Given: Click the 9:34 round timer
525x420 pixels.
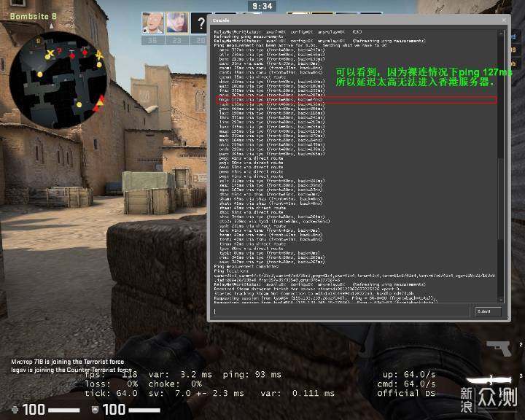Looking at the screenshot, I should (x=262, y=6).
